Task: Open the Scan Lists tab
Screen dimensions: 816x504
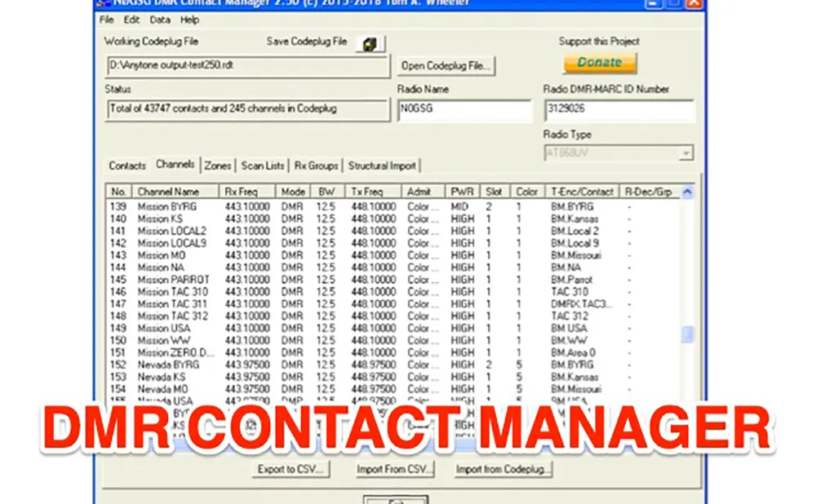Action: pos(262,166)
